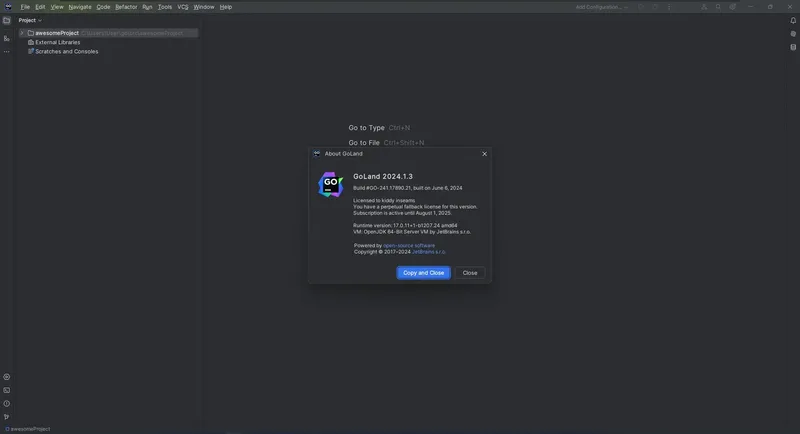The width and height of the screenshot is (800, 434).
Task: Open the File menu
Action: pos(25,7)
